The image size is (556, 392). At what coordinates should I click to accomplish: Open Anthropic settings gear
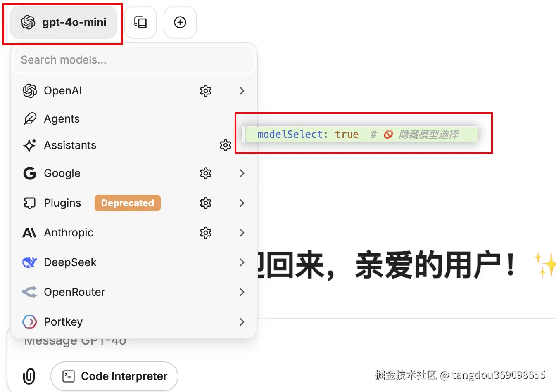(x=206, y=233)
